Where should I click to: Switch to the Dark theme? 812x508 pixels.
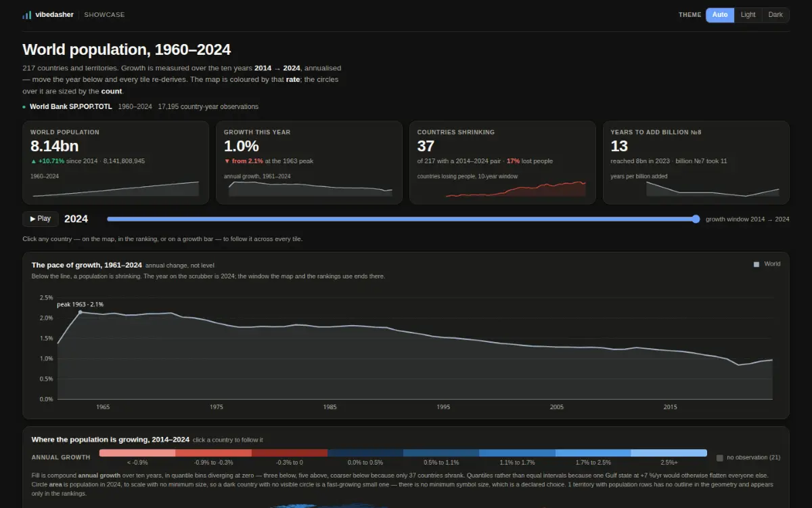click(x=775, y=15)
